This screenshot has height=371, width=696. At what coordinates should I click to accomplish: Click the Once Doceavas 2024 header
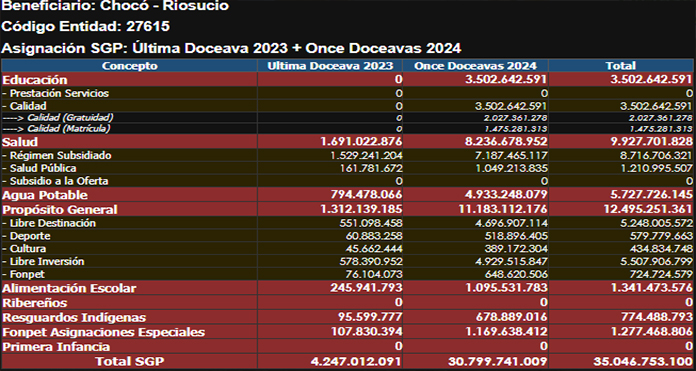click(x=475, y=66)
